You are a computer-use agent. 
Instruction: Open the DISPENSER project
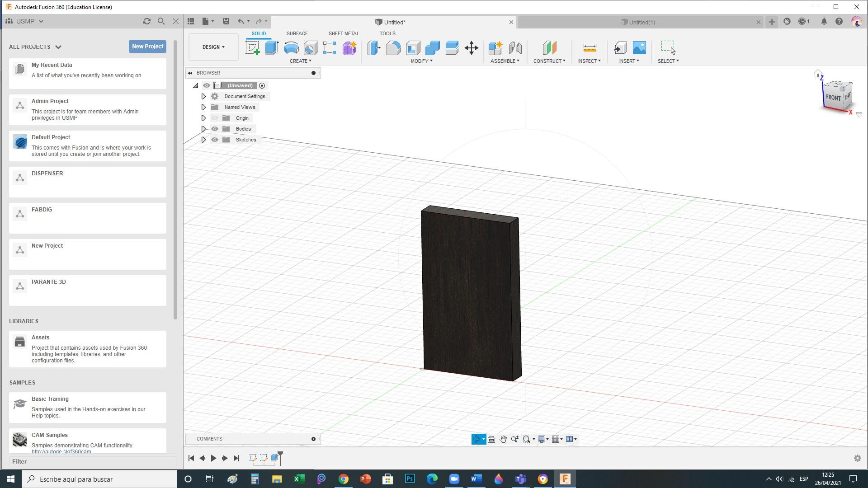point(88,182)
